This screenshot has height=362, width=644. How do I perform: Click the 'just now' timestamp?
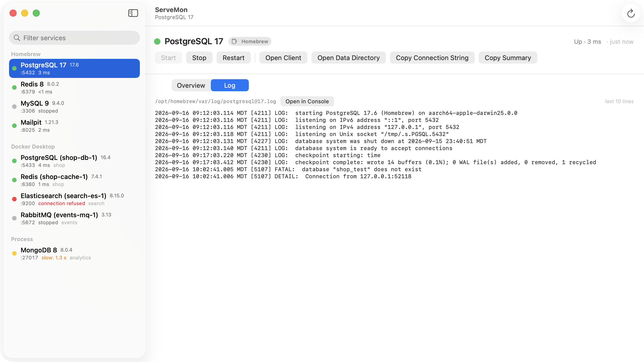[x=621, y=42]
